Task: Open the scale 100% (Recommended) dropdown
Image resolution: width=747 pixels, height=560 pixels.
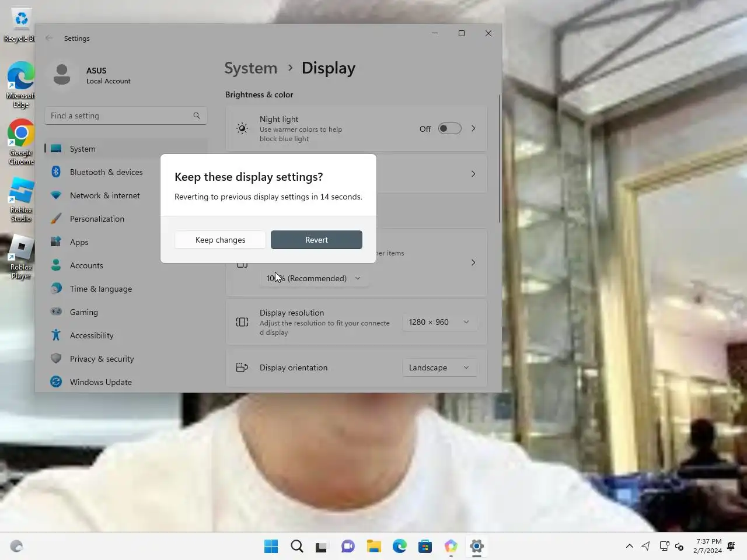Action: [x=314, y=278]
